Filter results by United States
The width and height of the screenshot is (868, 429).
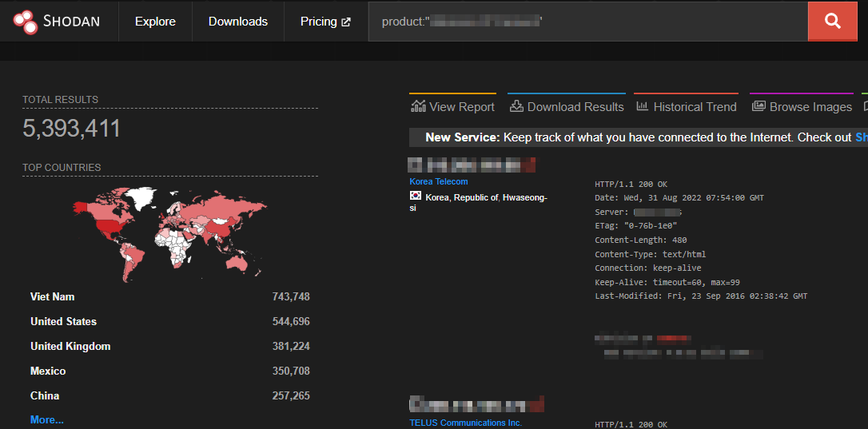[x=63, y=321]
